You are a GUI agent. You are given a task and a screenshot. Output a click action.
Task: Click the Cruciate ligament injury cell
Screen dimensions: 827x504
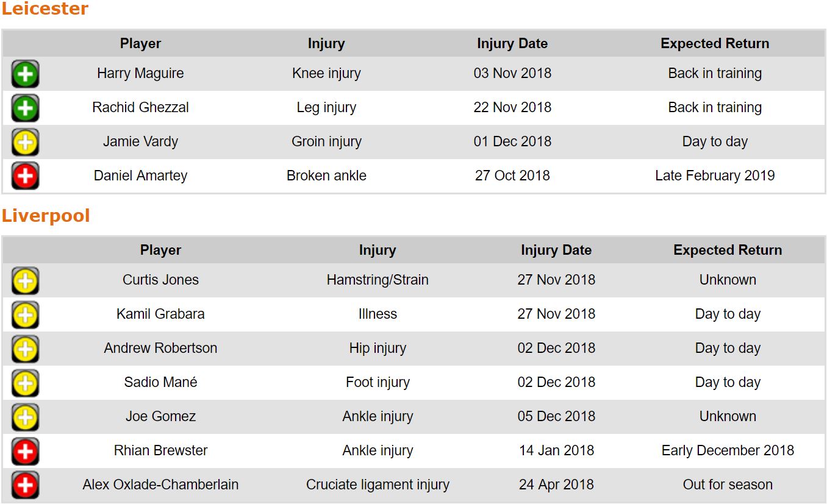(x=378, y=485)
